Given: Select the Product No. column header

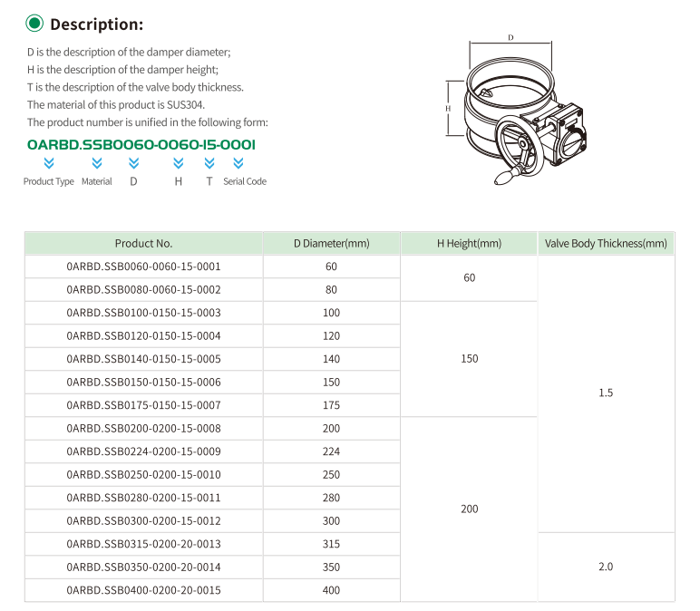Looking at the screenshot, I should pos(143,243).
